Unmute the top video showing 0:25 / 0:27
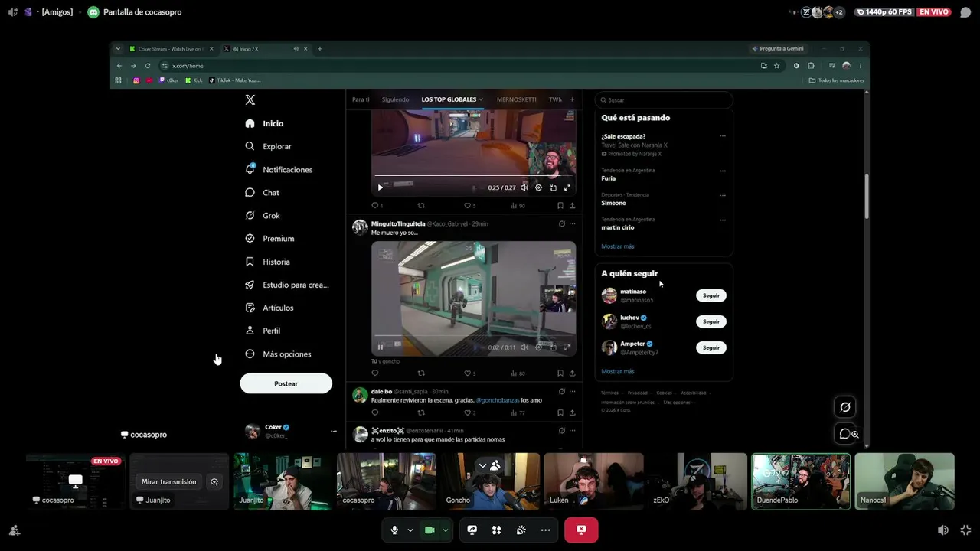This screenshot has width=980, height=551. [x=524, y=187]
